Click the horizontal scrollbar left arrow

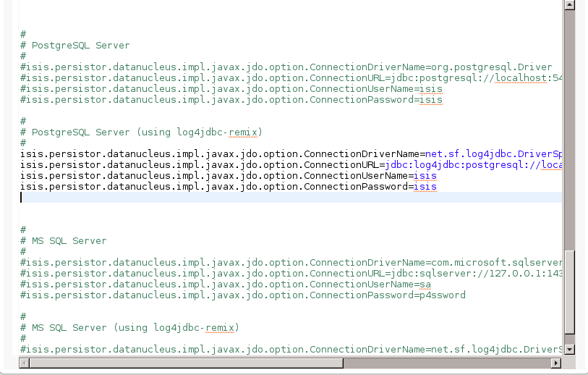coord(25,363)
